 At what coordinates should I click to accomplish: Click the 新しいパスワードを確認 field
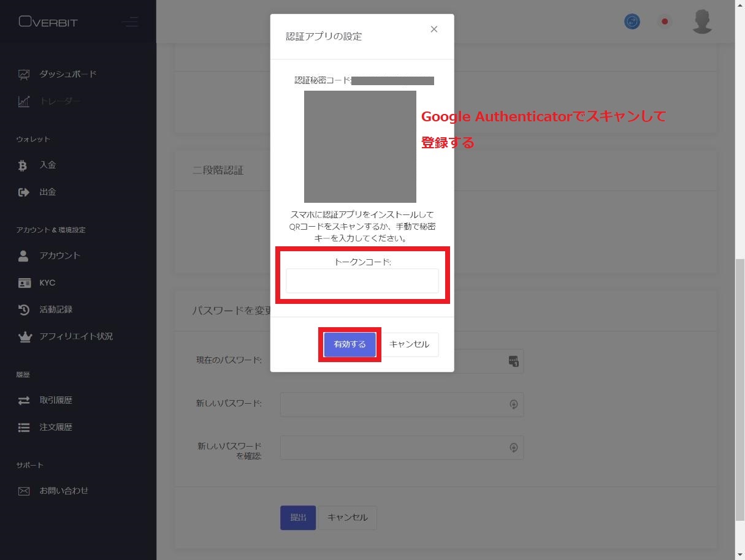click(402, 448)
